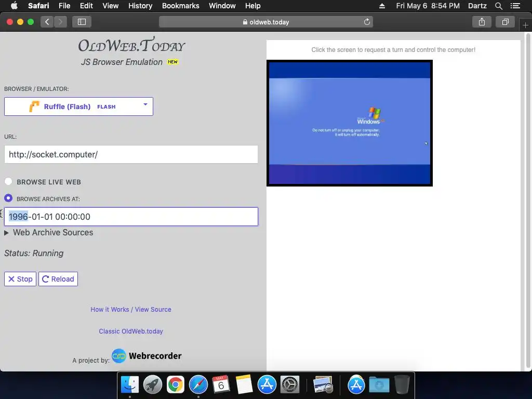Open the Browser/Emulator dropdown arrow
The width and height of the screenshot is (532, 399).
(x=145, y=104)
